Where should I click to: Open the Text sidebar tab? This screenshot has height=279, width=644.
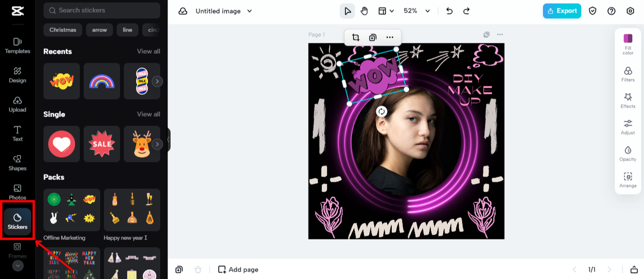pyautogui.click(x=18, y=133)
